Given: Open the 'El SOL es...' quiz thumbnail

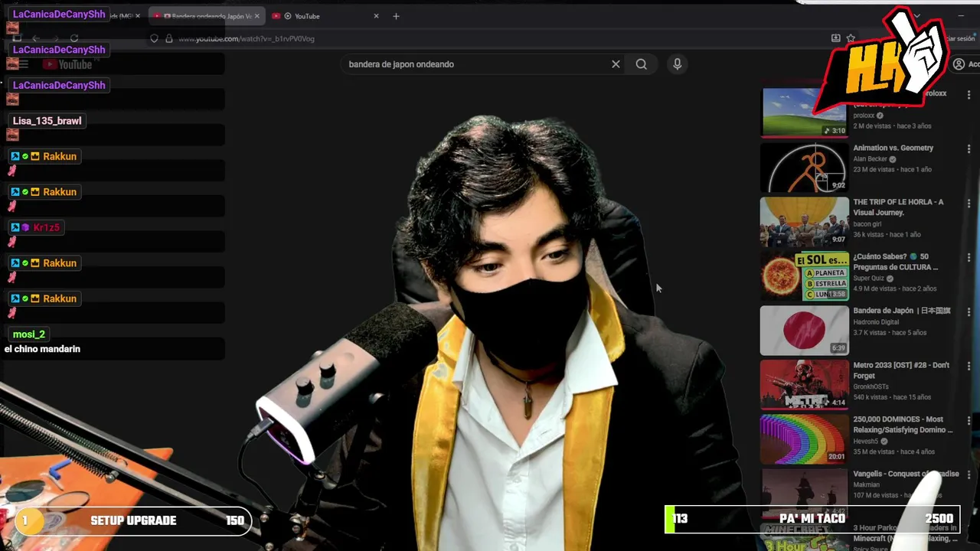Looking at the screenshot, I should point(804,276).
